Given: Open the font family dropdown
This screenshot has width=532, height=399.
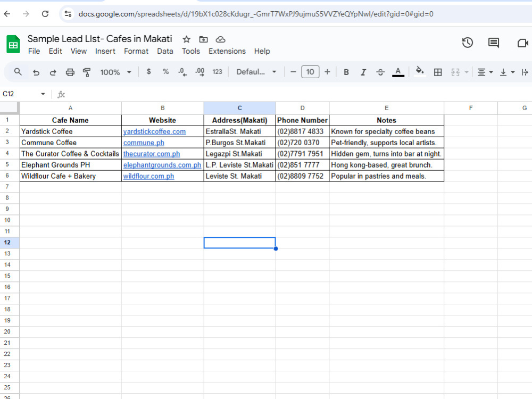Looking at the screenshot, I should click(256, 72).
